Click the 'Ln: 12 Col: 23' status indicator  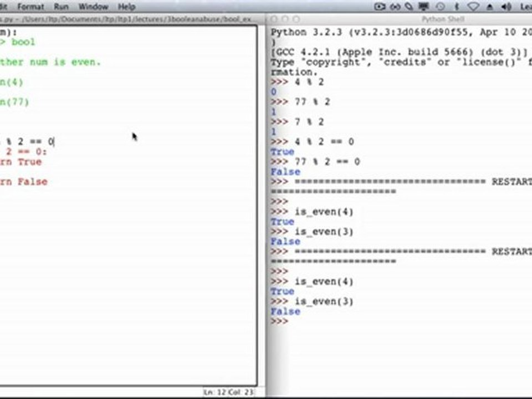228,392
